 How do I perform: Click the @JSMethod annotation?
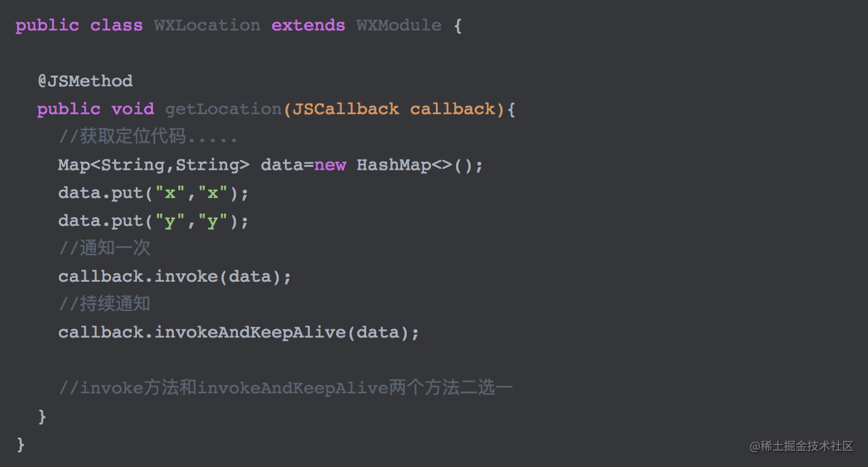[x=85, y=81]
